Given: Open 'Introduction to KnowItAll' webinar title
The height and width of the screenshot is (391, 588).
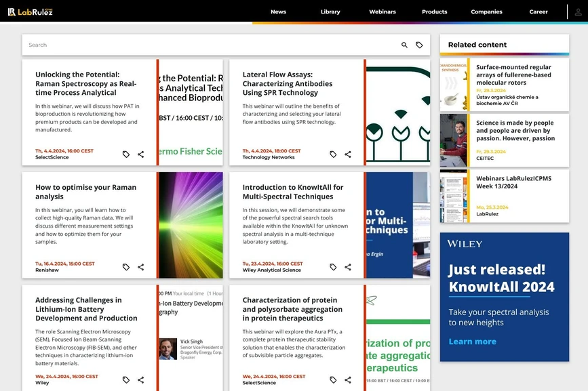Looking at the screenshot, I should pos(293,192).
